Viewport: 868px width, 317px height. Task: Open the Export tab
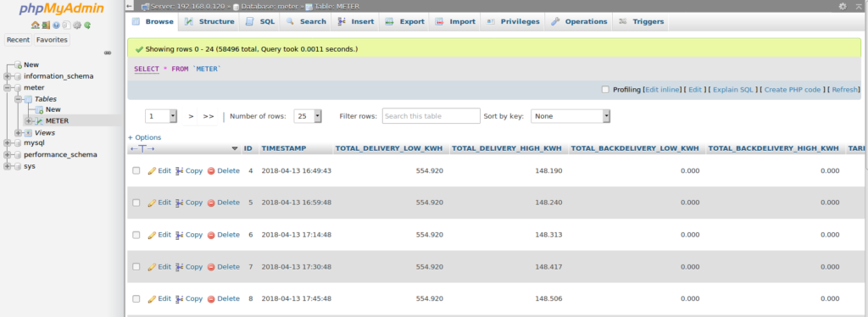tap(404, 21)
